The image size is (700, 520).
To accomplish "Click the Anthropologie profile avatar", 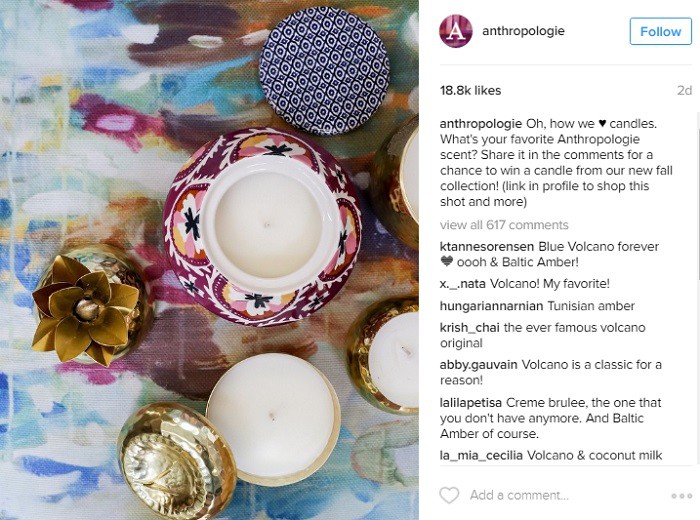I will [x=456, y=31].
